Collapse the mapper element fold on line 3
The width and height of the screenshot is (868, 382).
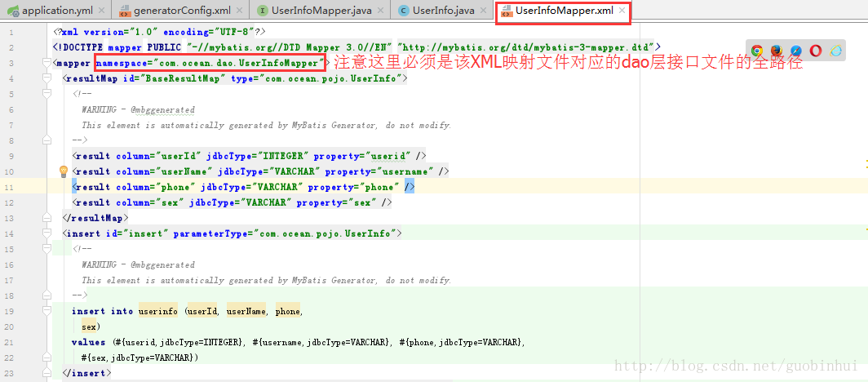click(48, 63)
